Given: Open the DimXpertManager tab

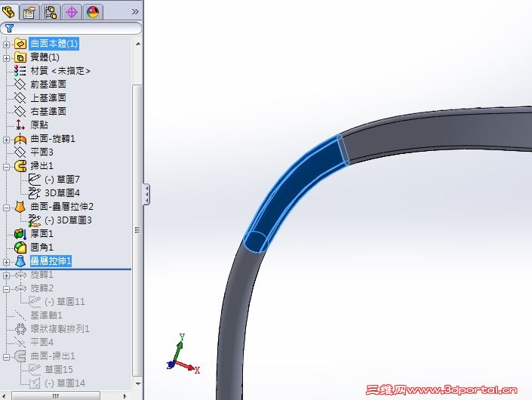Looking at the screenshot, I should (72, 12).
